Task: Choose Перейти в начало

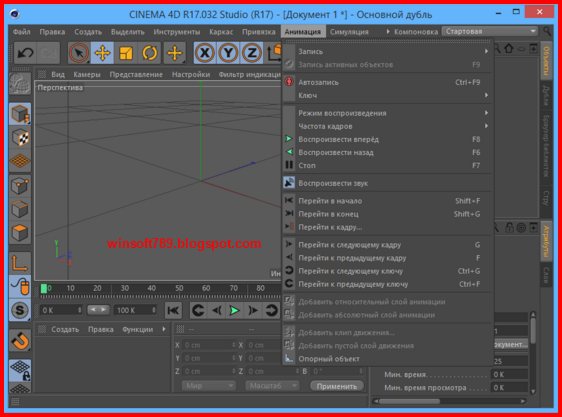Action: pyautogui.click(x=388, y=201)
